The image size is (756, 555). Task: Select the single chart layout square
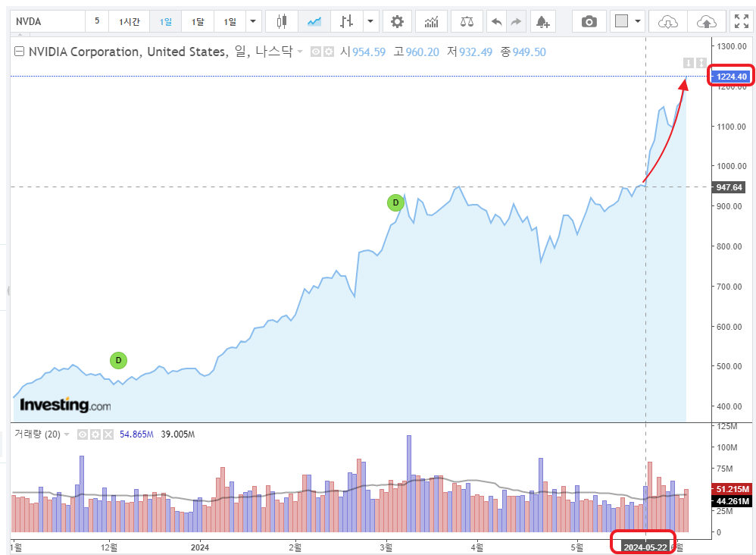pyautogui.click(x=621, y=21)
